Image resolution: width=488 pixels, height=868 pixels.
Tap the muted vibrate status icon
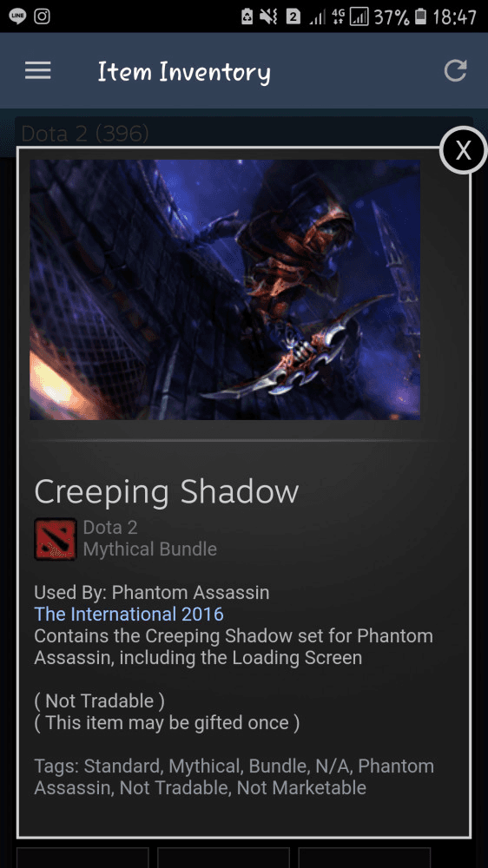pos(268,17)
